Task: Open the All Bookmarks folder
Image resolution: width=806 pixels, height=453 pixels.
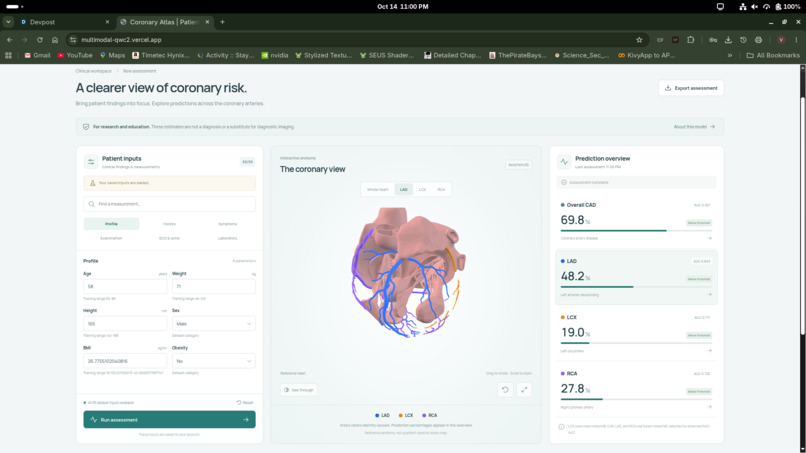Action: click(773, 55)
